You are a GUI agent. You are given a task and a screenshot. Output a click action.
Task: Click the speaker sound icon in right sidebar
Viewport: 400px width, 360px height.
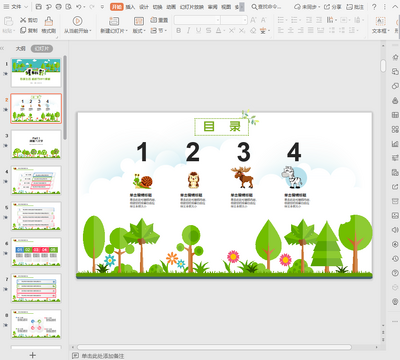pyautogui.click(x=395, y=230)
